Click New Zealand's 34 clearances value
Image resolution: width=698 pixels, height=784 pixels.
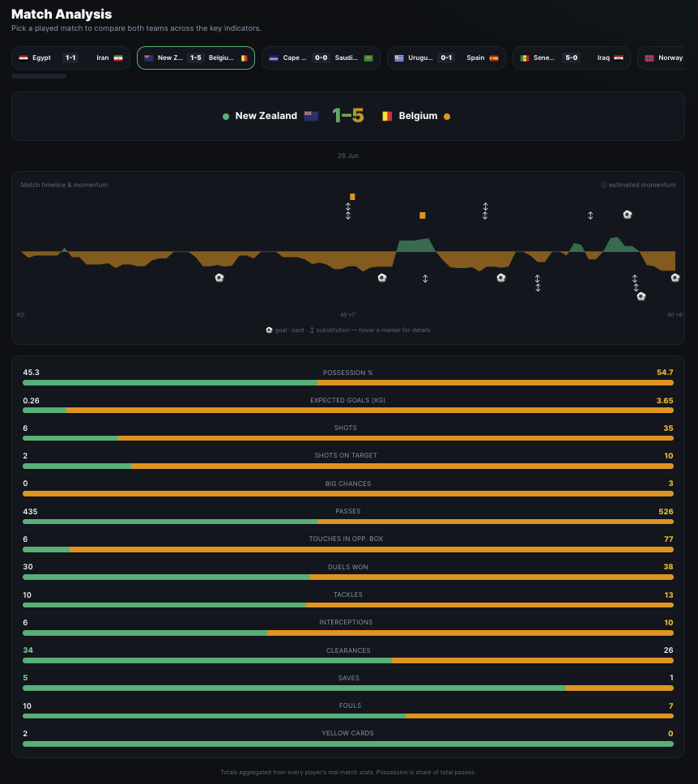28,650
